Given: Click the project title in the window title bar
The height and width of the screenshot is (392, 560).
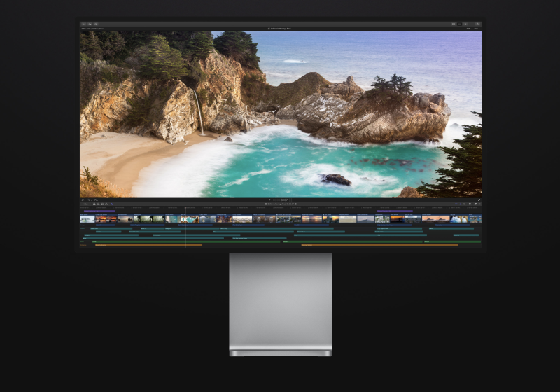Looking at the screenshot, I should tap(280, 29).
